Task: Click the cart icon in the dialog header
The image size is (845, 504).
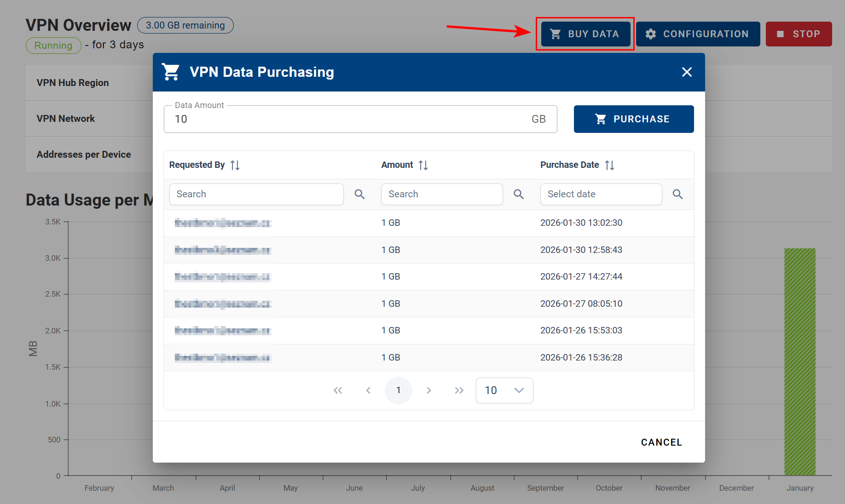Action: click(x=171, y=72)
